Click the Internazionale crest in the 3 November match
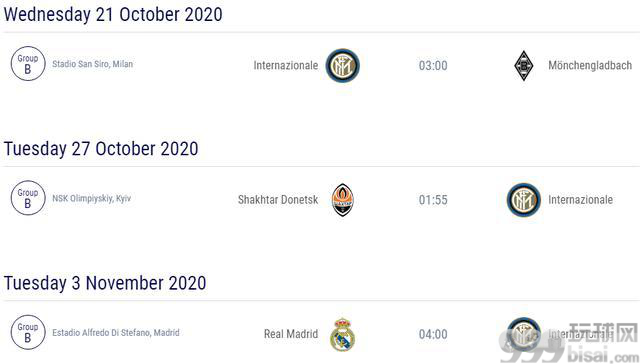 point(524,334)
